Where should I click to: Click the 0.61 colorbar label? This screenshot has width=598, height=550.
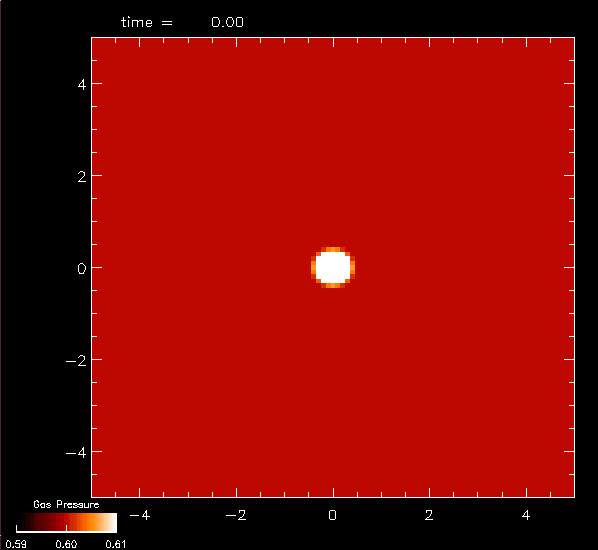(116, 544)
